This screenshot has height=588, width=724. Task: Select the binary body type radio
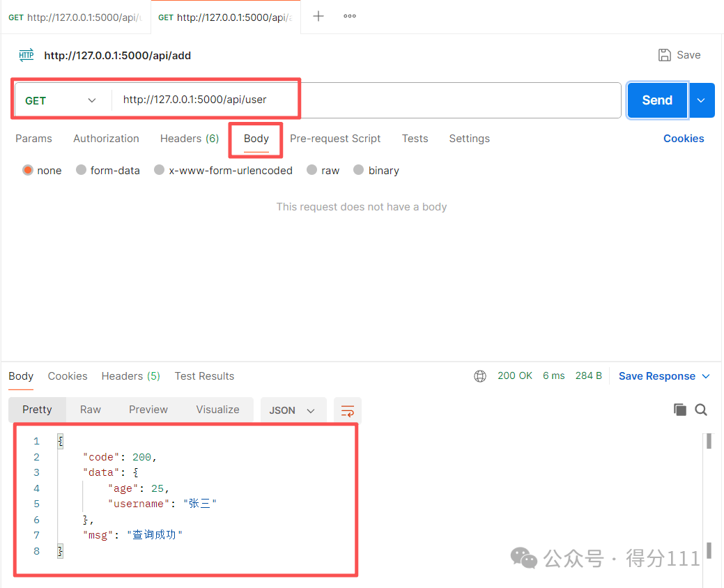click(359, 170)
